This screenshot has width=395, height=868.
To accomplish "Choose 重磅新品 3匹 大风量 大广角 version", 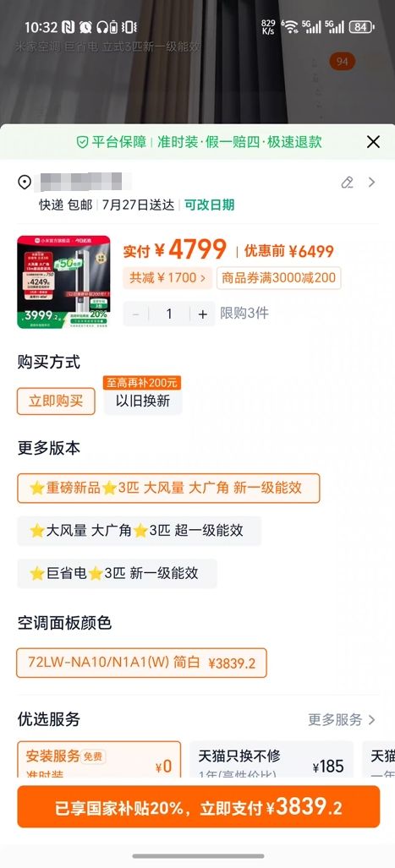I will [x=168, y=488].
